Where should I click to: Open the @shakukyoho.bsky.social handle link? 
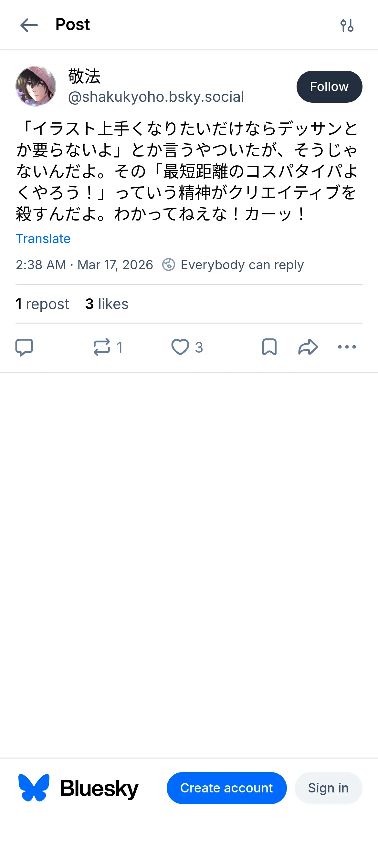[x=156, y=97]
